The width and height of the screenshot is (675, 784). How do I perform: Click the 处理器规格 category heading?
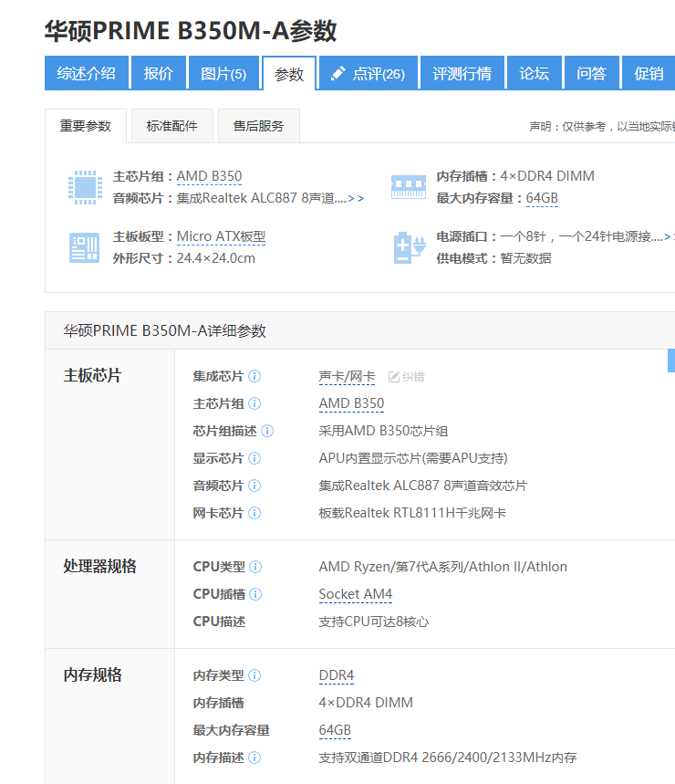(x=99, y=566)
